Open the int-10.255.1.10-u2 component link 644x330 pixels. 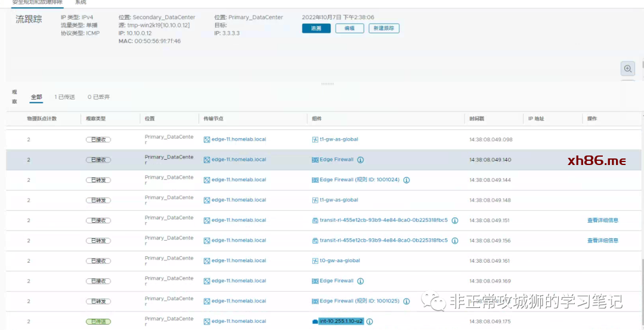point(340,322)
